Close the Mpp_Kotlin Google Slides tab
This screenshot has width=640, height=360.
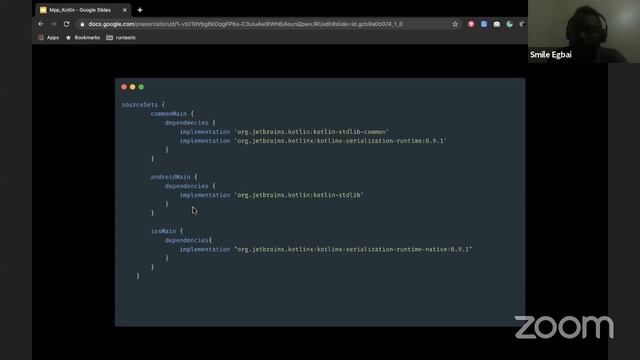coord(124,10)
